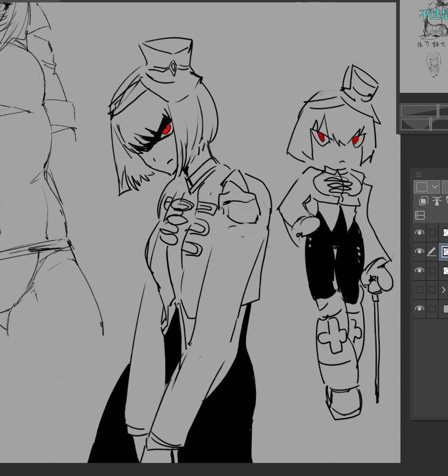Click the shield icon at the toolbar's right edge

click(x=447, y=200)
